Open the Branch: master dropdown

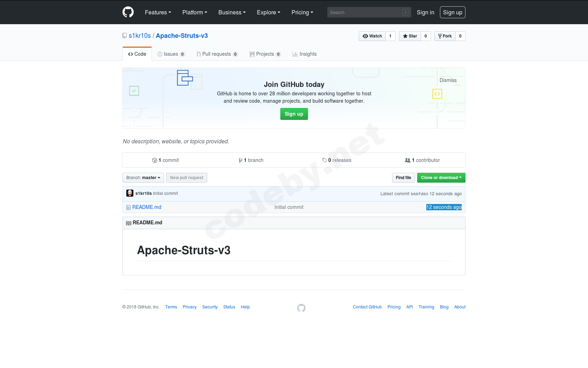(x=143, y=178)
